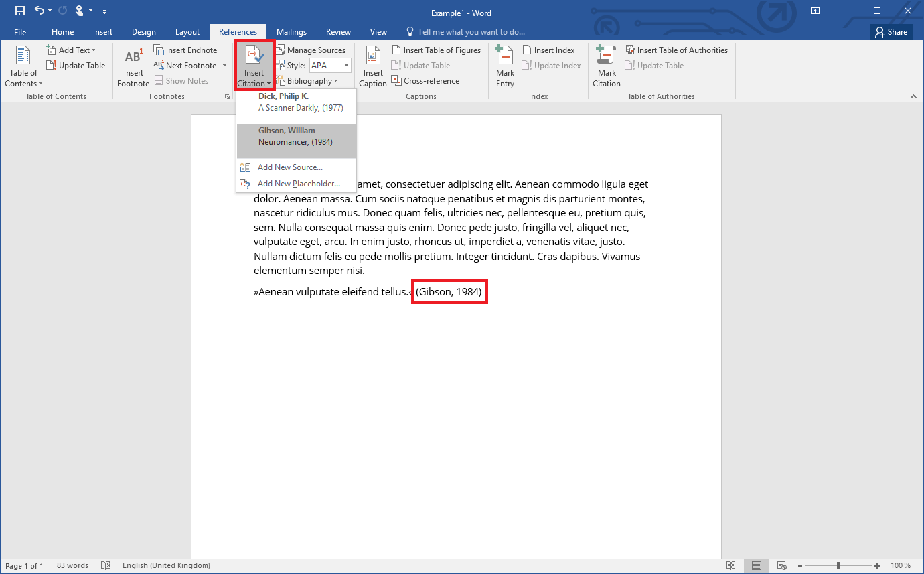The image size is (924, 574).
Task: Click Insert Caption icon
Action: pyautogui.click(x=373, y=67)
